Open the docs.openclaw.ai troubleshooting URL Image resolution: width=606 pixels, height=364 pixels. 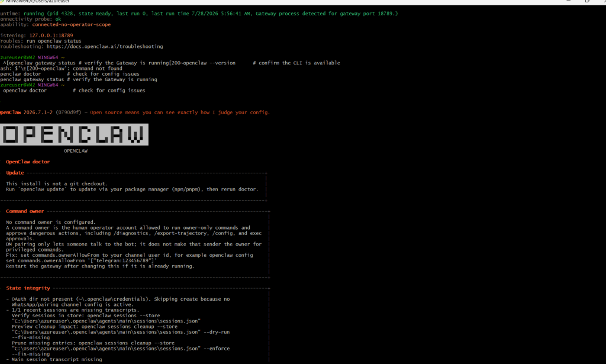(x=105, y=46)
